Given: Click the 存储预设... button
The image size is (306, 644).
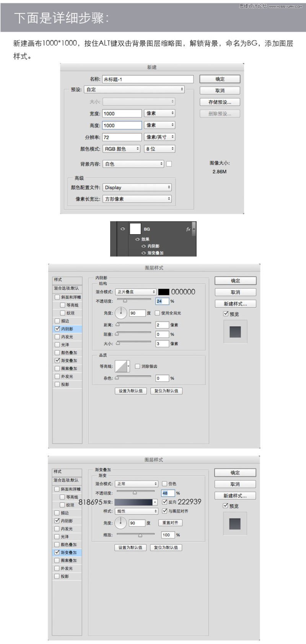Looking at the screenshot, I should (220, 102).
